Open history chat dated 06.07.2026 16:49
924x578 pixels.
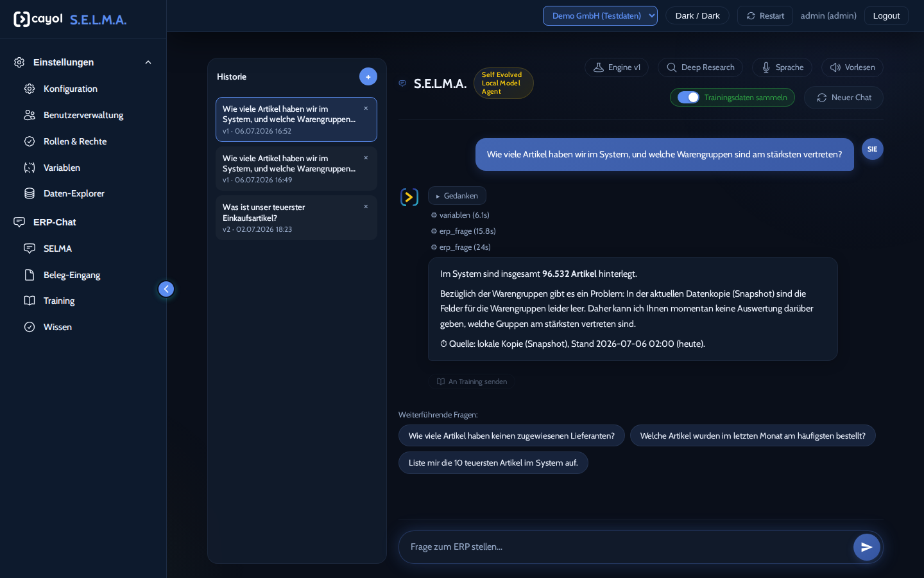pos(296,168)
